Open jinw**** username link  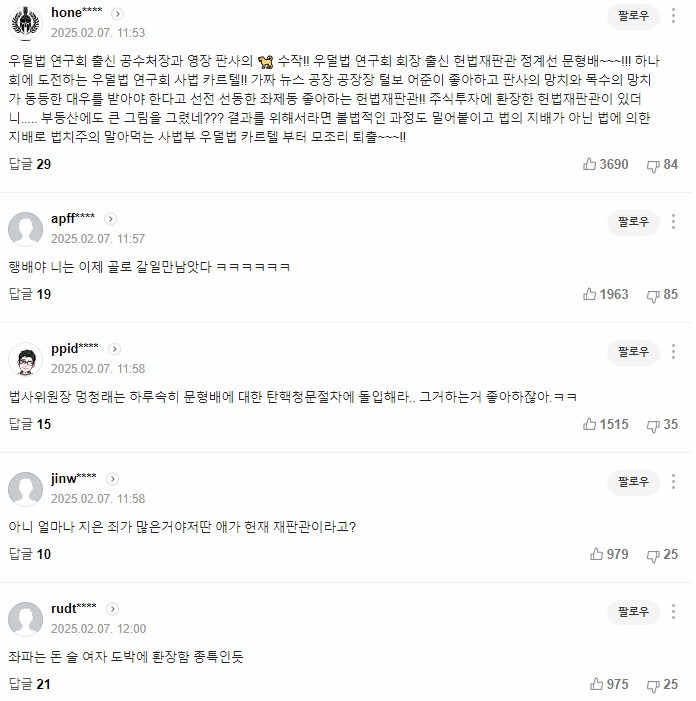pyautogui.click(x=73, y=479)
